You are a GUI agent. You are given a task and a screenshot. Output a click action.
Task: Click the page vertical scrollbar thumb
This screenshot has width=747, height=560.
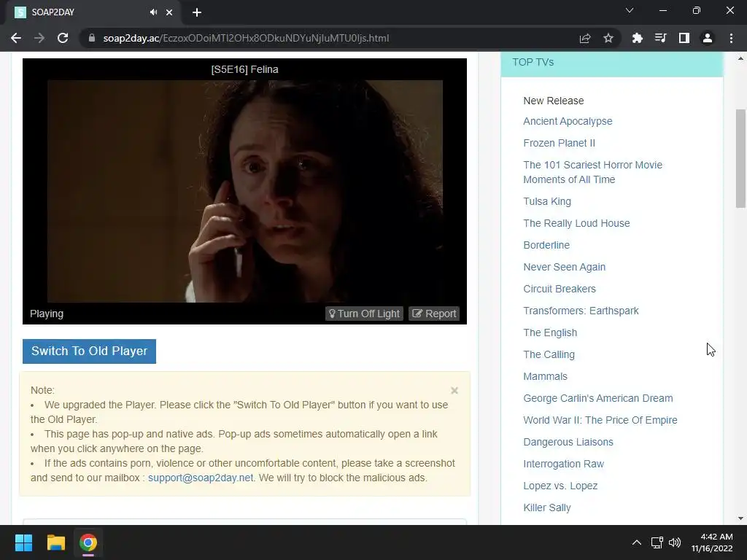[740, 158]
